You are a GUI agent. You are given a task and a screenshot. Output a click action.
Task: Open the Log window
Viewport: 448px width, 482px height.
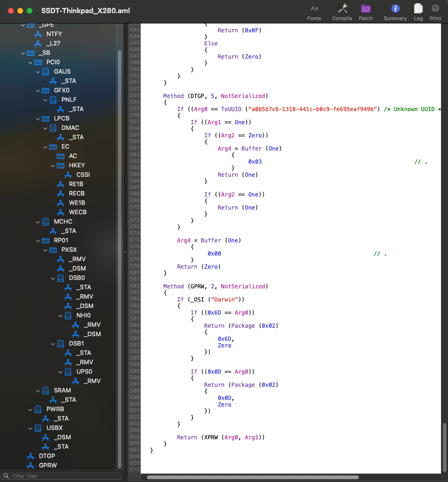point(418,12)
